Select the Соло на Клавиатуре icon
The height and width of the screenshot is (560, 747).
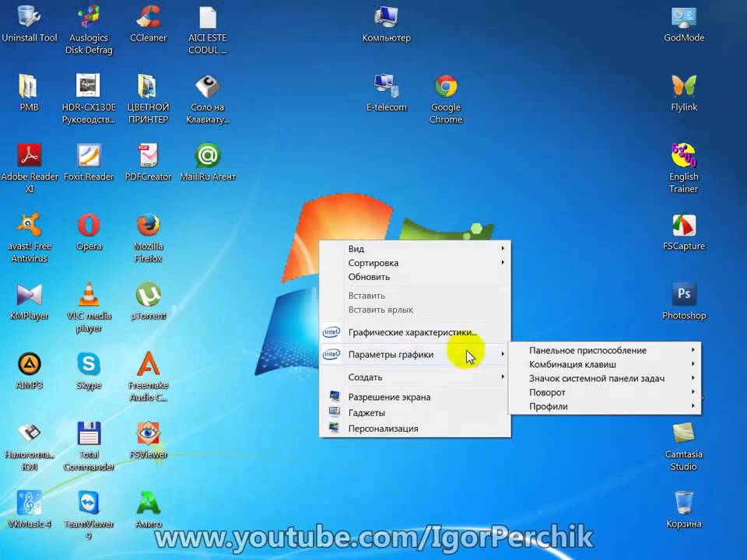pos(207,86)
